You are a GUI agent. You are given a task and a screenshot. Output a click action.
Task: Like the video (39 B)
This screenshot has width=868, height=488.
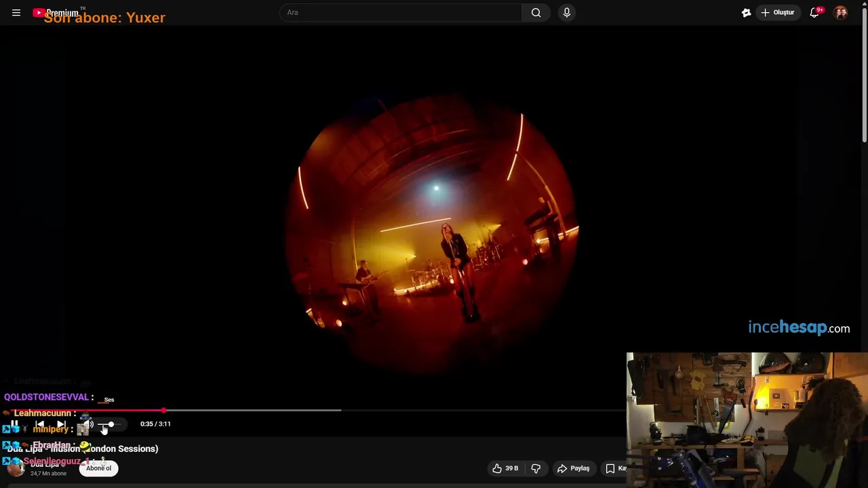[x=505, y=468]
